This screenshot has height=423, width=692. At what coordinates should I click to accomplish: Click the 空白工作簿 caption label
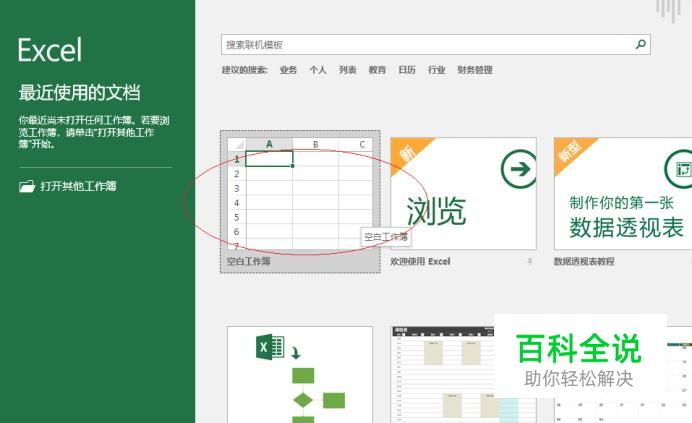pos(248,261)
